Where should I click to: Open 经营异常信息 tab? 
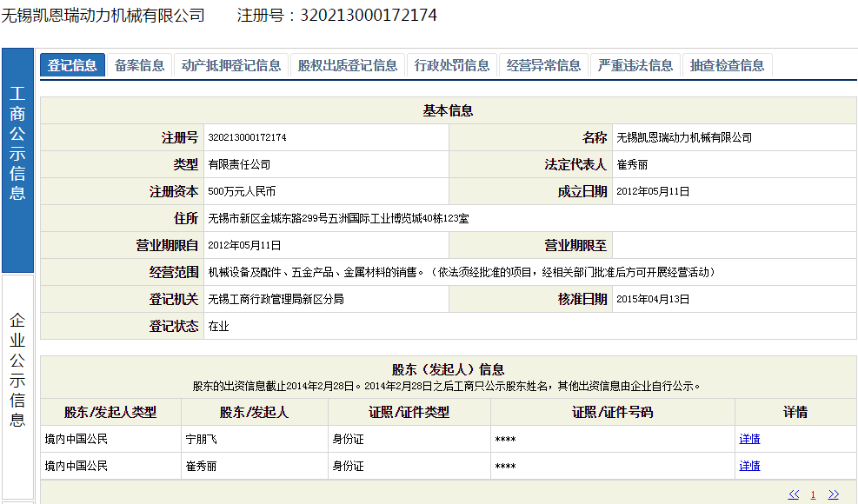tap(544, 65)
